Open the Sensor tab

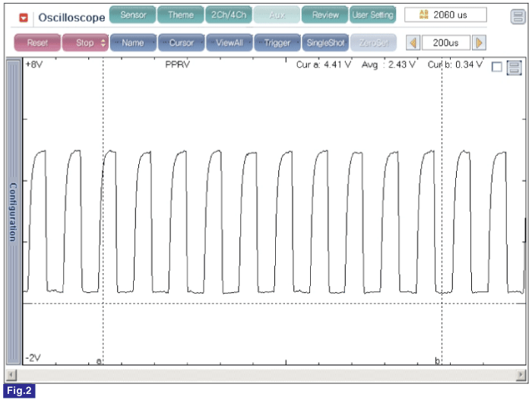[133, 15]
